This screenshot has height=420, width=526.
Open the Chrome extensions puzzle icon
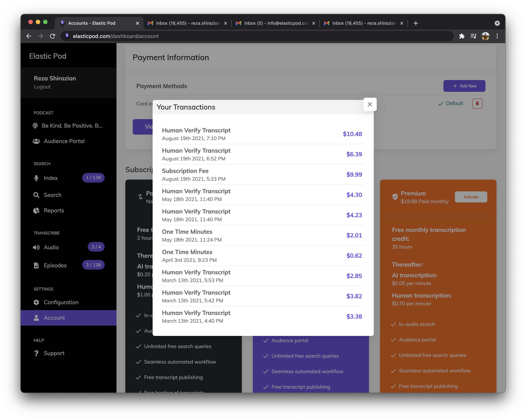462,36
